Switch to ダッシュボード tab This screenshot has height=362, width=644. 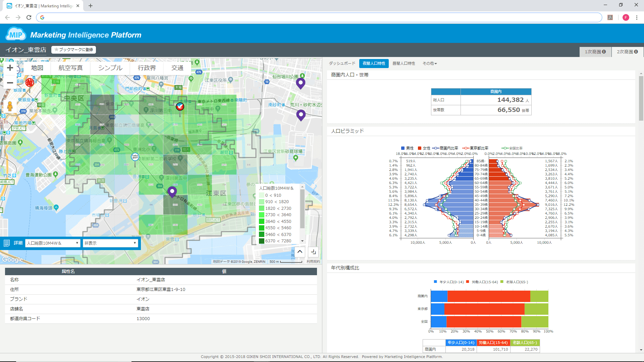pyautogui.click(x=342, y=63)
